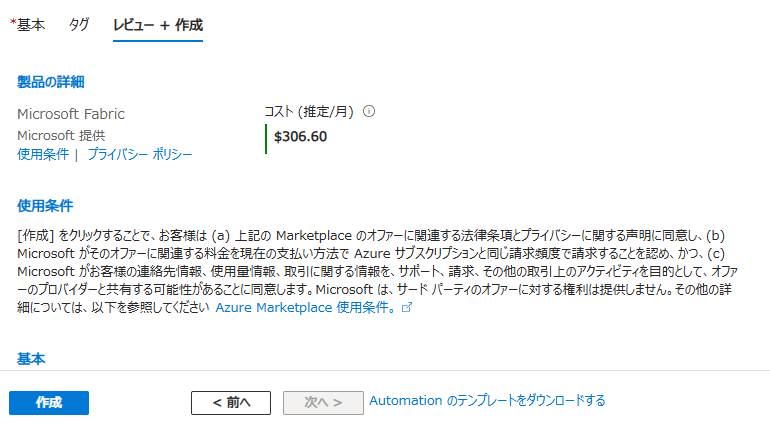
Task: Click the info icon beside コスト (推定/月)
Action: [369, 111]
